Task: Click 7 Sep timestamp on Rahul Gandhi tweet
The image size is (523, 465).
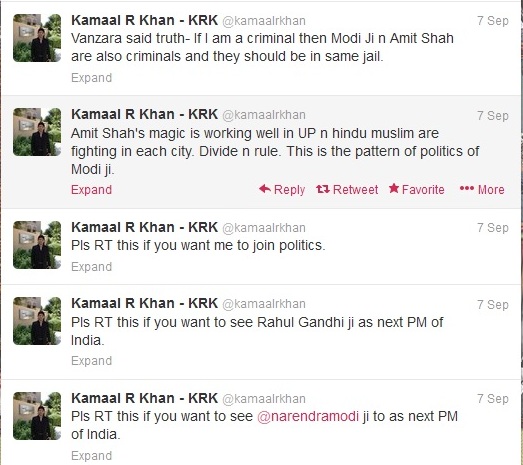Action: 493,305
